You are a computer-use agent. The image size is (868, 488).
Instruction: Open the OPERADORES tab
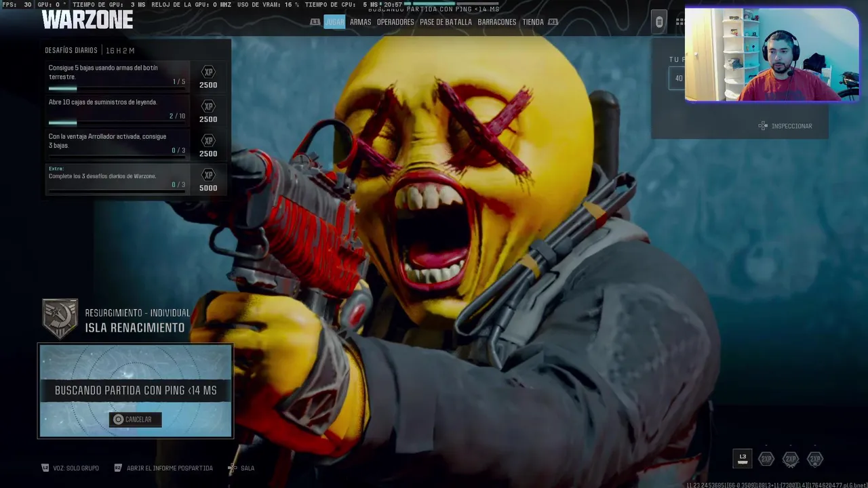tap(395, 22)
